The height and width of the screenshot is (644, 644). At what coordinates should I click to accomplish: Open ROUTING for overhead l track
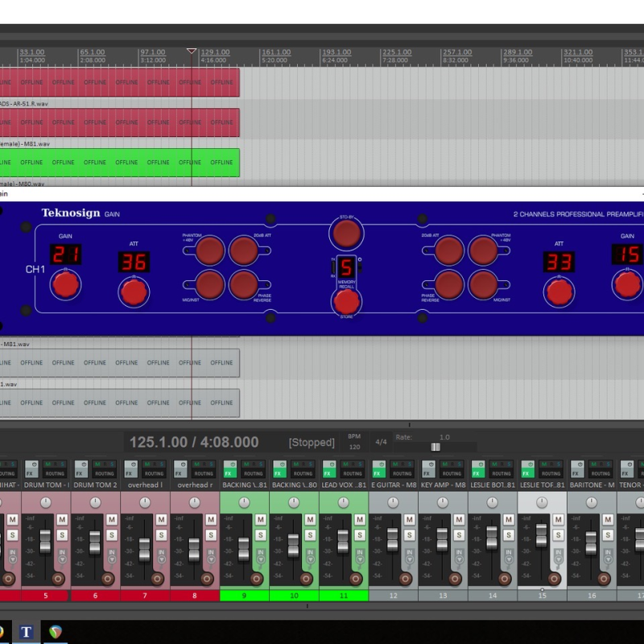click(x=154, y=473)
